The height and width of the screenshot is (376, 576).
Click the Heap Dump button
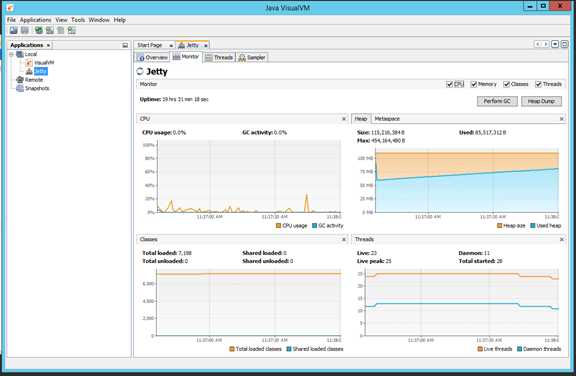pos(541,101)
